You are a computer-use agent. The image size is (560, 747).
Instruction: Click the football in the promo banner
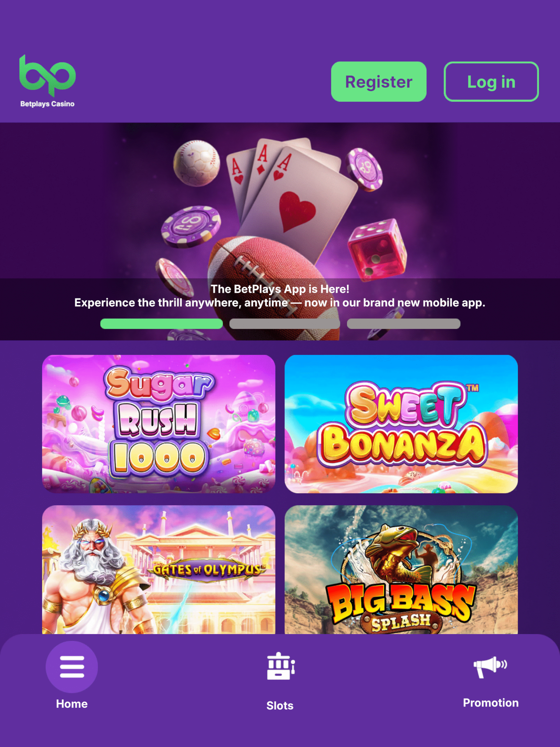[x=274, y=287]
